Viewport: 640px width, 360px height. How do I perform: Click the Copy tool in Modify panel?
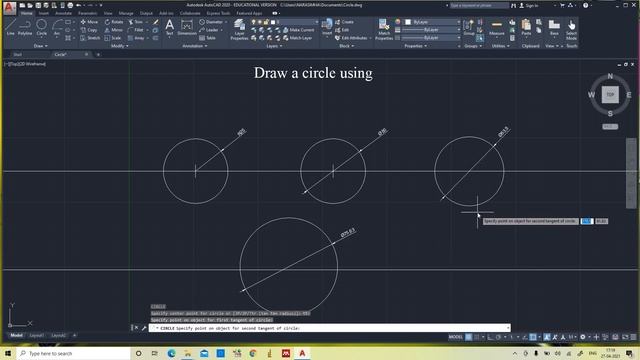coord(89,30)
